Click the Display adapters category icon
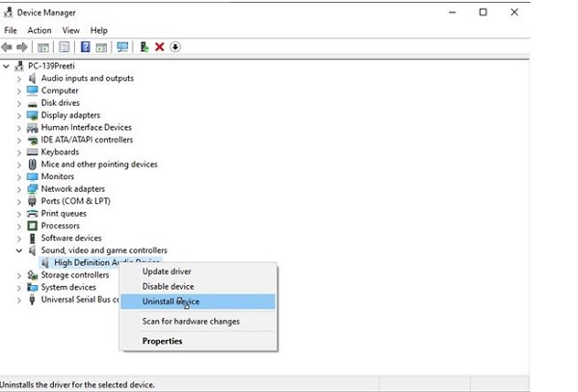Viewport: 578px width, 392px height. pyautogui.click(x=33, y=116)
